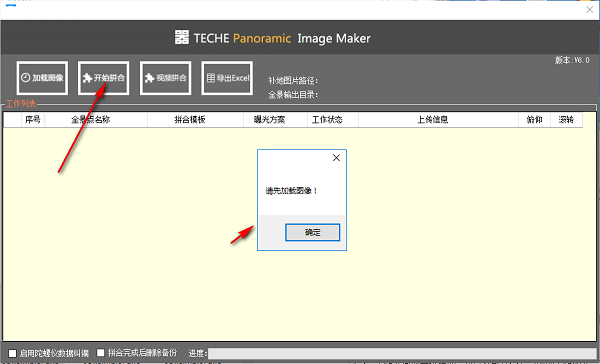Image resolution: width=600 pixels, height=364 pixels.
Task: Click the 全景输出目录 label
Action: pyautogui.click(x=293, y=95)
